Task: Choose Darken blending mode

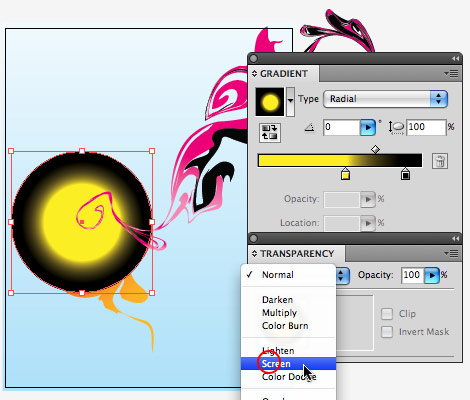Action: point(288,300)
